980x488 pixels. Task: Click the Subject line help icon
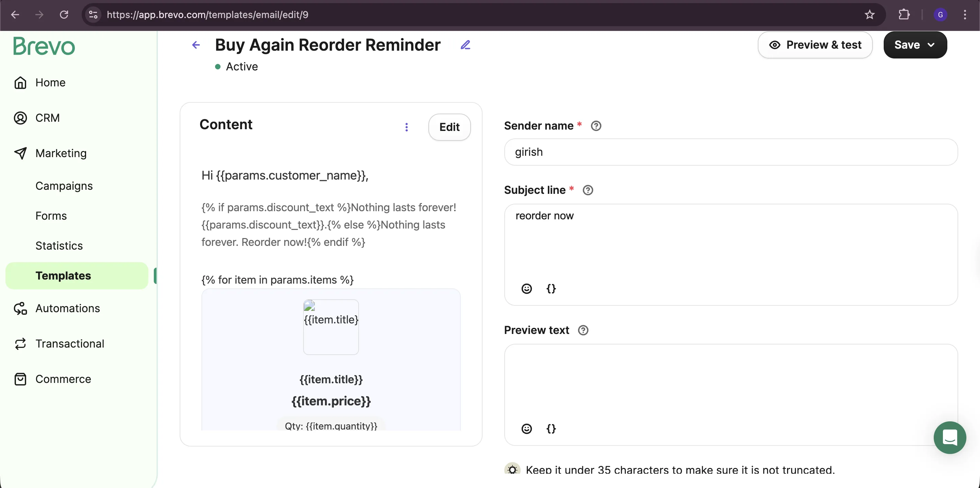point(588,190)
